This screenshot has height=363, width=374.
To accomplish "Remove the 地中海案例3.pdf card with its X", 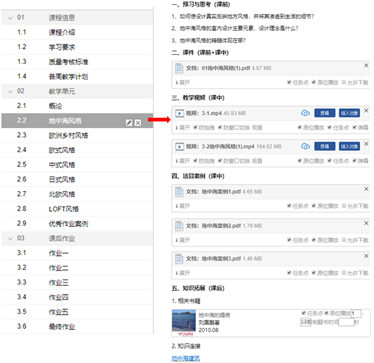I will pyautogui.click(x=366, y=256).
